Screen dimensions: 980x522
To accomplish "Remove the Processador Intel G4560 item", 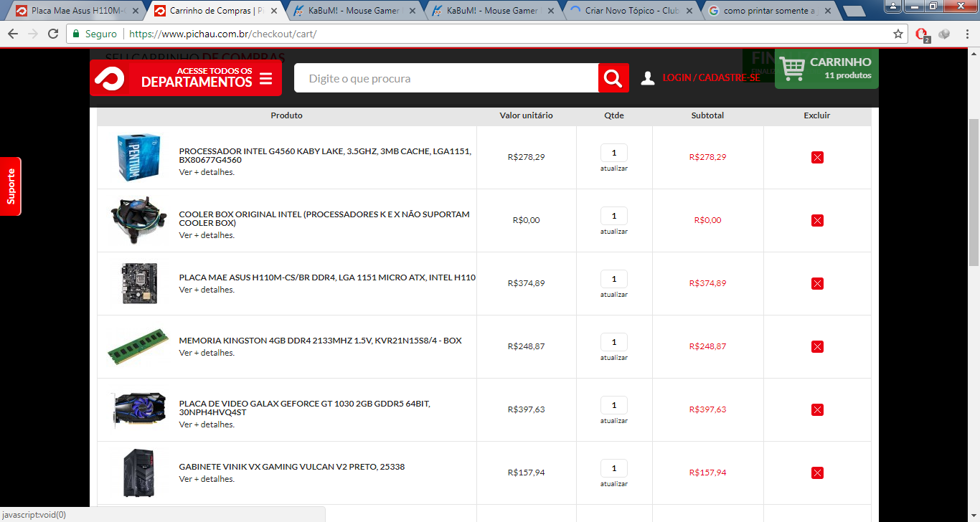I will coord(817,157).
